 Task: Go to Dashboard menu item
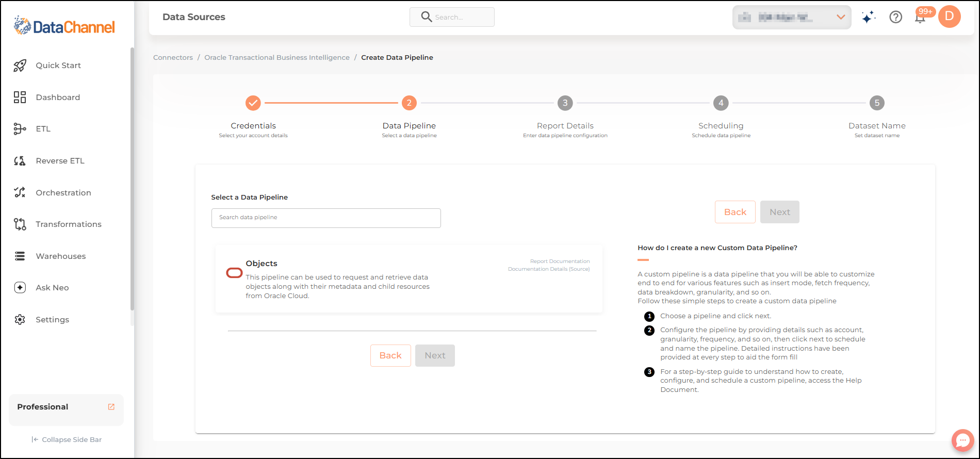[58, 97]
